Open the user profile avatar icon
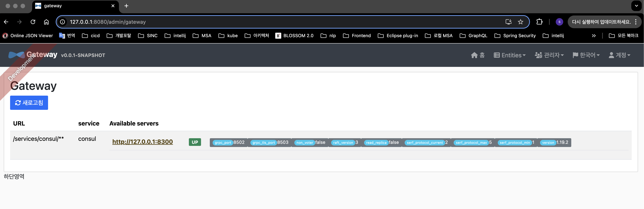Screen dimensions: 644x209 point(559,22)
